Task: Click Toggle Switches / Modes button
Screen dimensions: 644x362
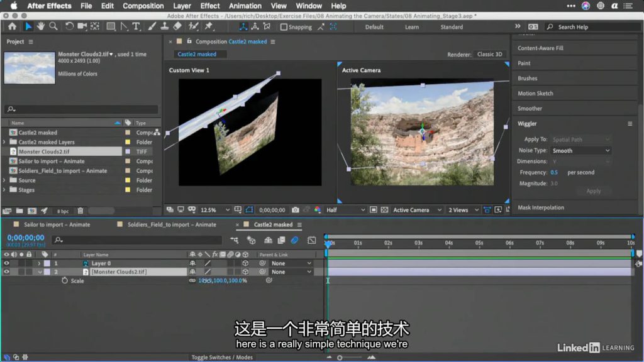Action: point(222,357)
